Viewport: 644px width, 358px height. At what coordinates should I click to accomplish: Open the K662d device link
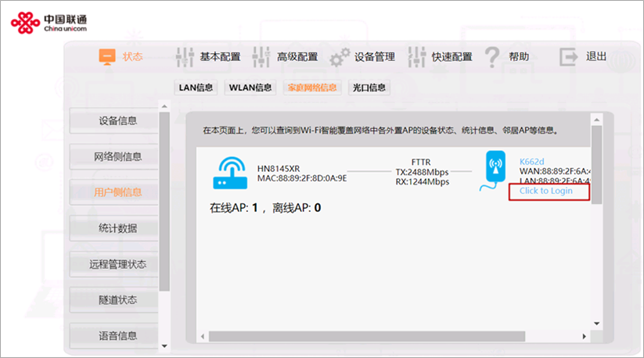tap(531, 162)
